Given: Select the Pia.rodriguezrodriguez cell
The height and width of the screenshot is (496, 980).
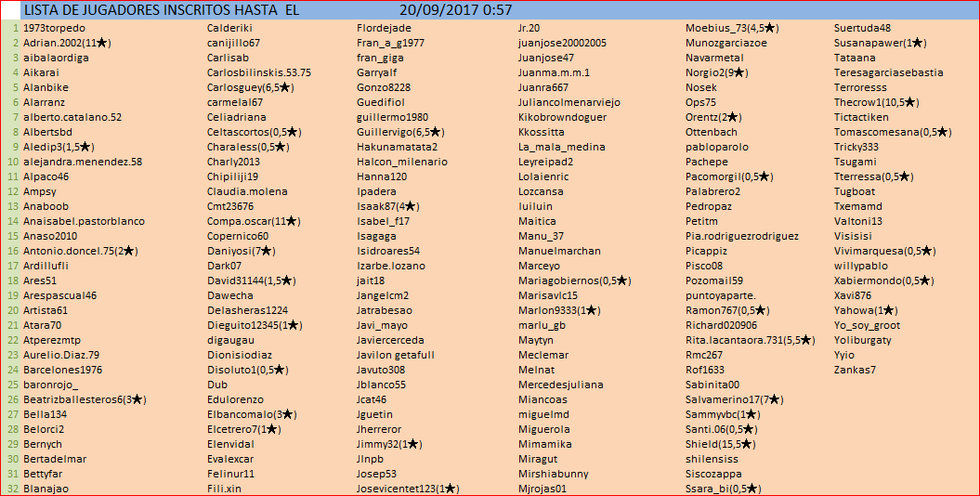Looking at the screenshot, I should (x=741, y=236).
